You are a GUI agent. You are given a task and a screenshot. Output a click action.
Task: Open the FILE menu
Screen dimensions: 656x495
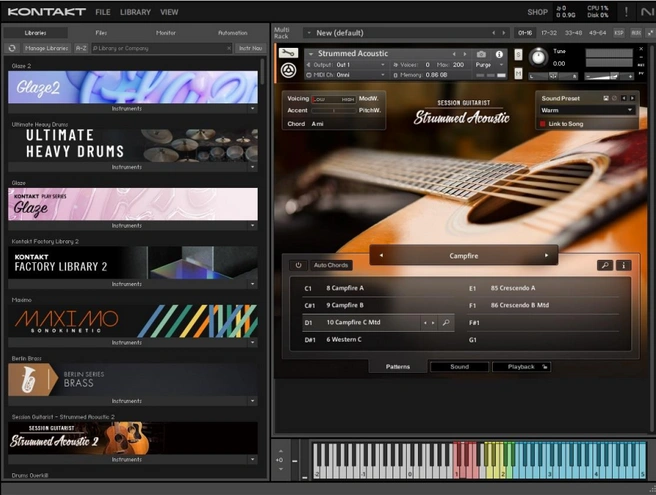pos(103,13)
